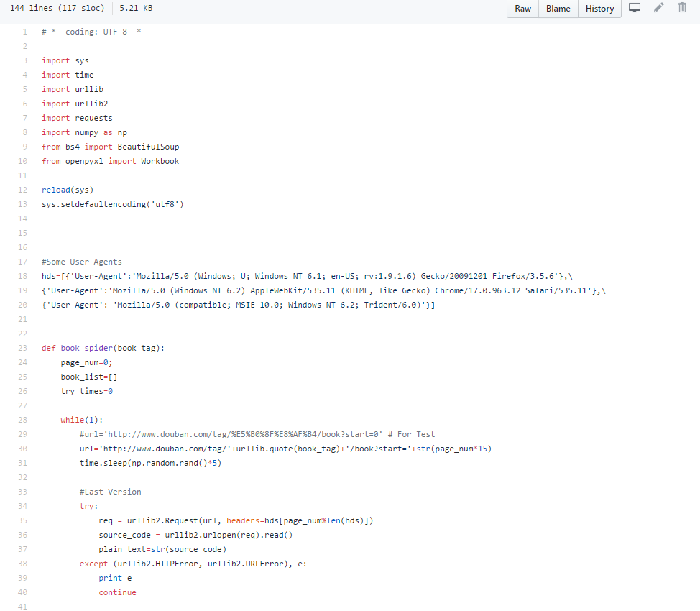Image resolution: width=700 pixels, height=611 pixels.
Task: Select line number 35
Action: pyautogui.click(x=23, y=520)
